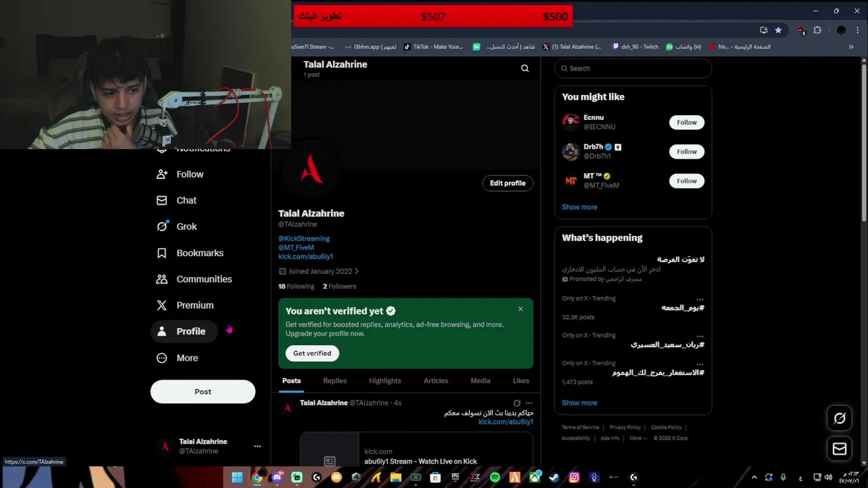868x488 pixels.
Task: Open the red A profile avatar
Action: coord(311,169)
